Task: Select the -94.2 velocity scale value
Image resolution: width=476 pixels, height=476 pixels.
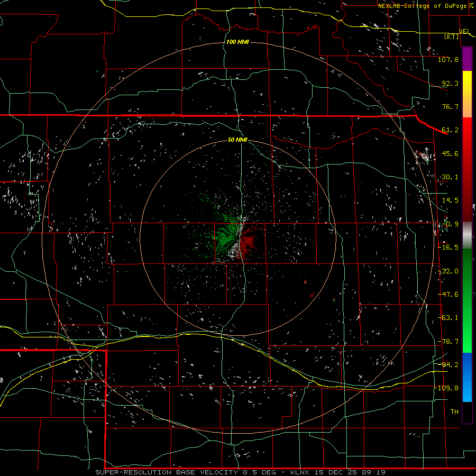Action: (448, 364)
